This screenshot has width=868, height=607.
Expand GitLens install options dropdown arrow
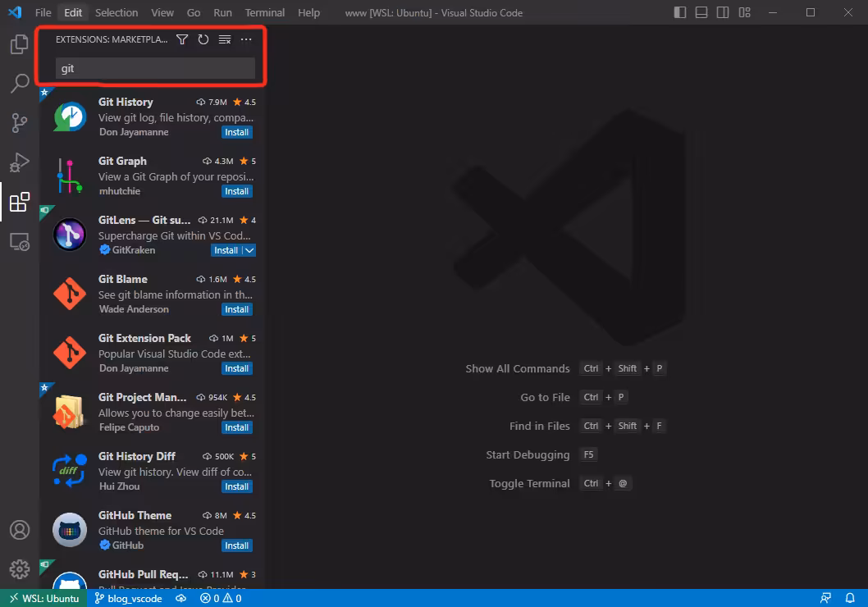pos(249,251)
